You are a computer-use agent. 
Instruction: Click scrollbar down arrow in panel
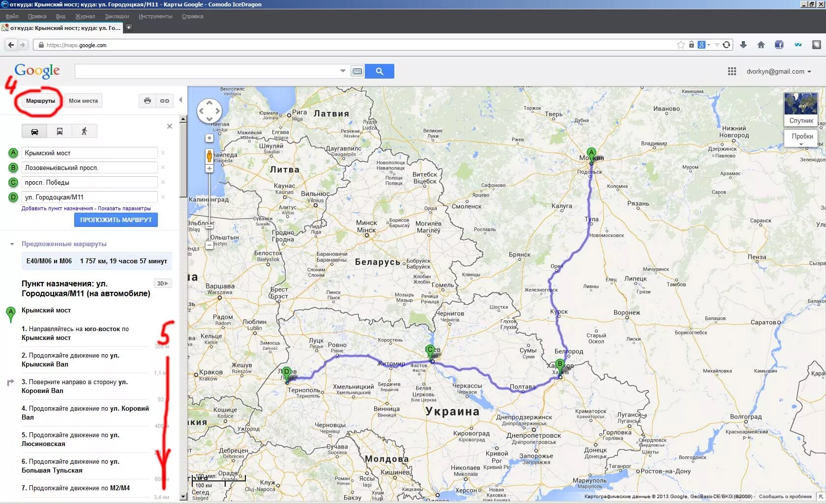tap(183, 497)
